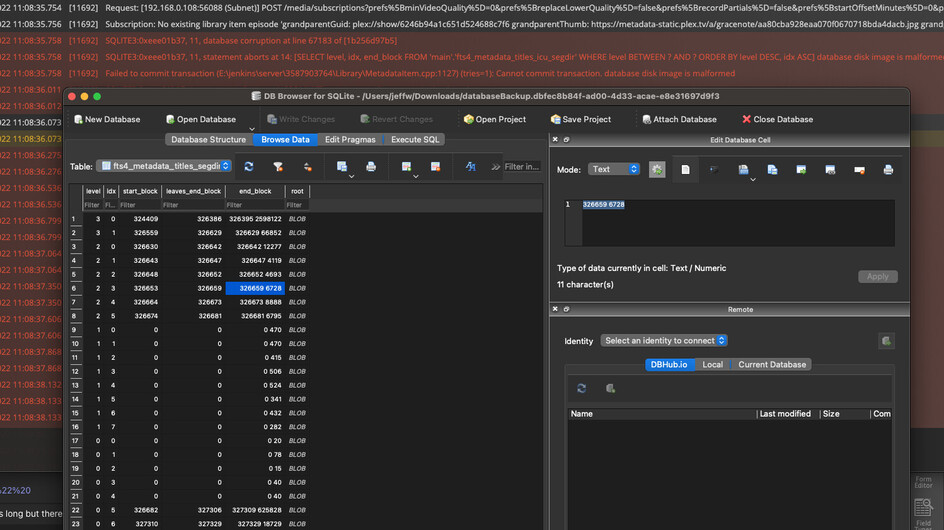This screenshot has width=944, height=530.
Task: Expand the save table options arrow
Action: pos(352,176)
